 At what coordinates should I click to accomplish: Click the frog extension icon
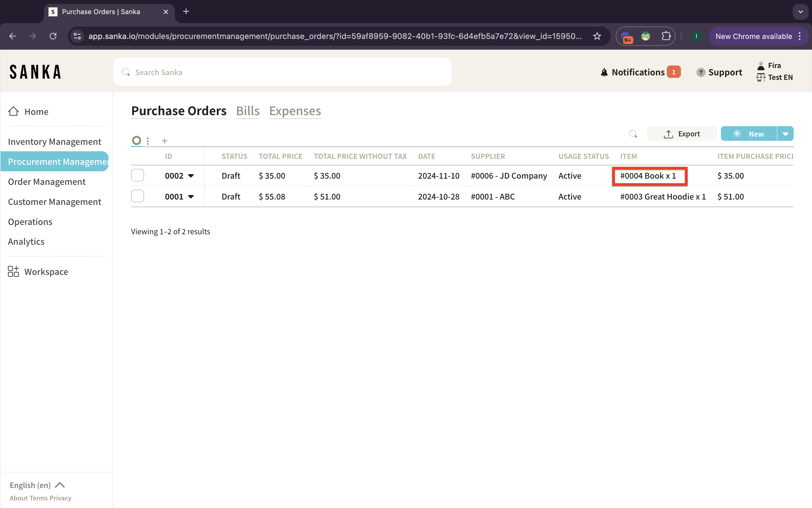[x=646, y=36]
